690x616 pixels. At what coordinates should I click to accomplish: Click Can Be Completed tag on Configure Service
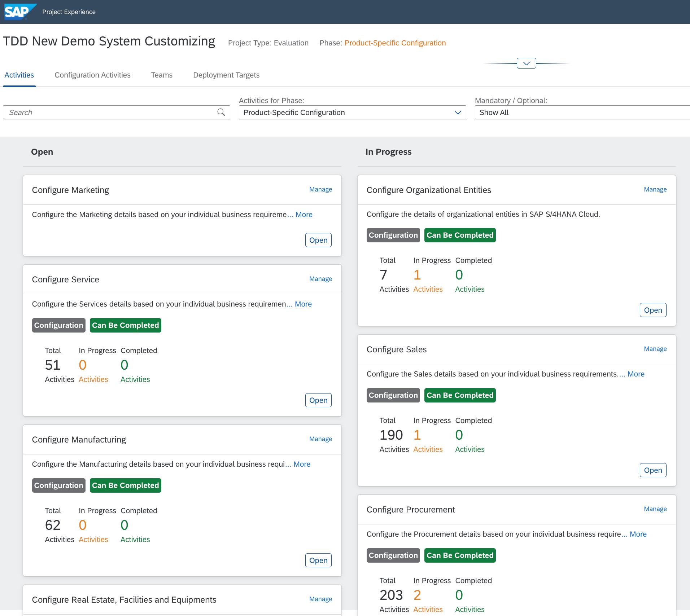[126, 325]
